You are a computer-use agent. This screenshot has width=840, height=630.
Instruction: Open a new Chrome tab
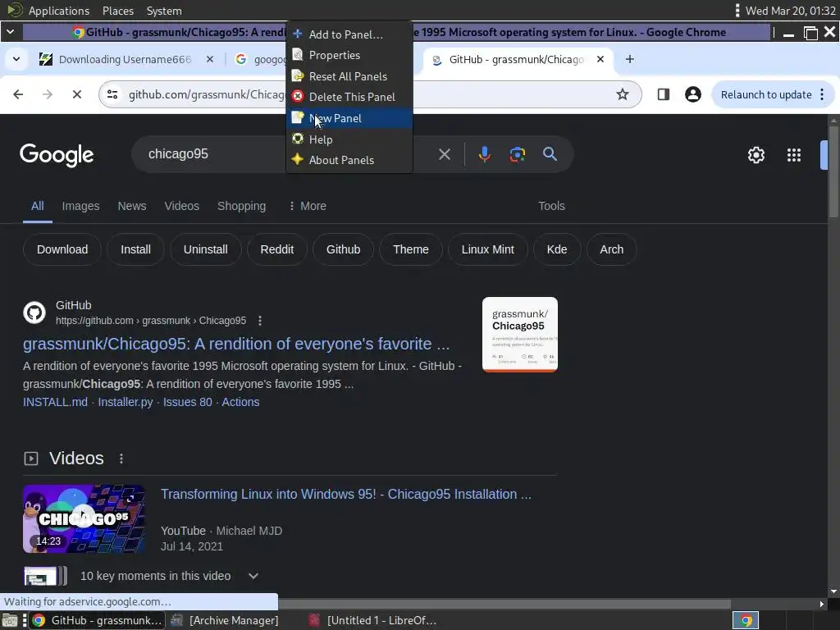point(630,59)
